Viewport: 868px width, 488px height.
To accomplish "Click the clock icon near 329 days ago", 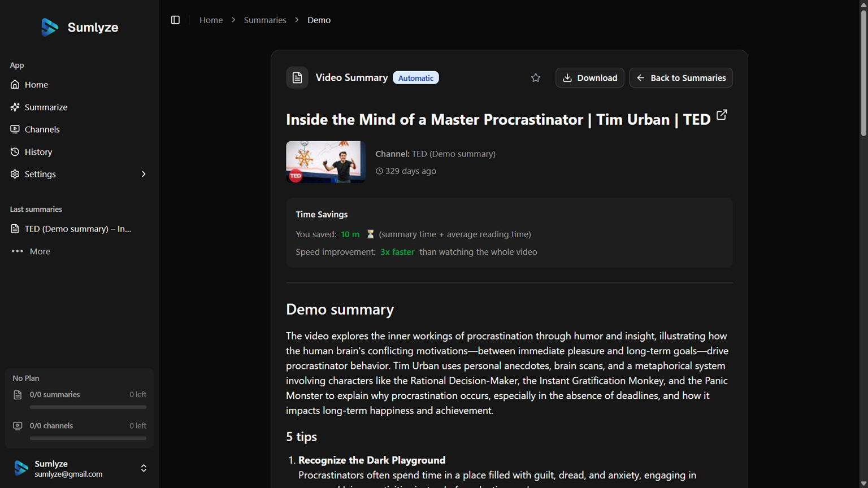I will [x=379, y=171].
